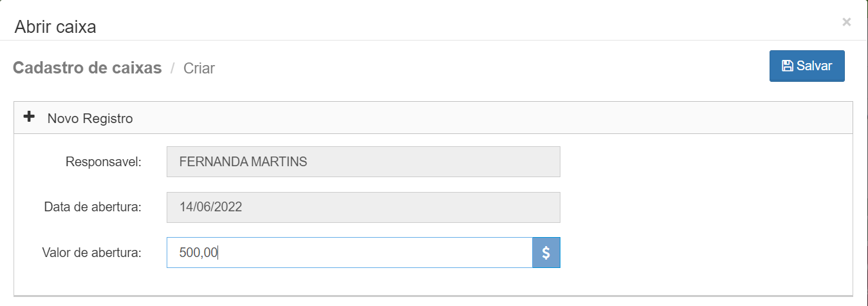Image resolution: width=868 pixels, height=306 pixels.
Task: Click the Responsavel field FERNANDA MARTINS
Action: pos(364,162)
